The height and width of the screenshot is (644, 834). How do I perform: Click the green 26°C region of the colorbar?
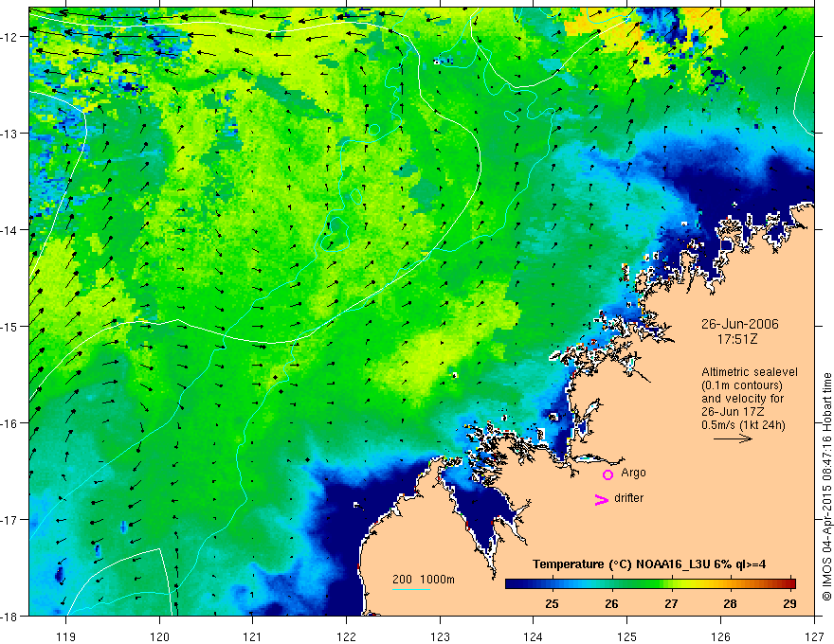611,584
